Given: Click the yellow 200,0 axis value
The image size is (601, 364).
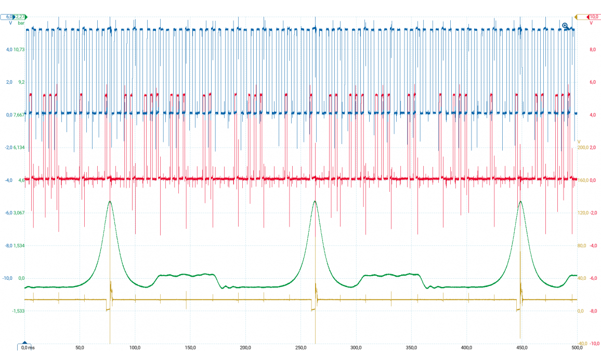Looking at the screenshot, I should (583, 148).
